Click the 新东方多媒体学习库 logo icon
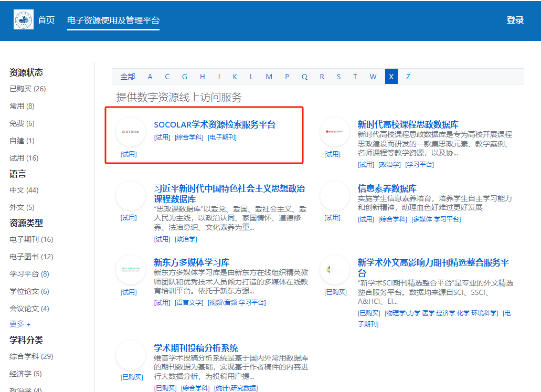The width and height of the screenshot is (541, 392). point(130,269)
